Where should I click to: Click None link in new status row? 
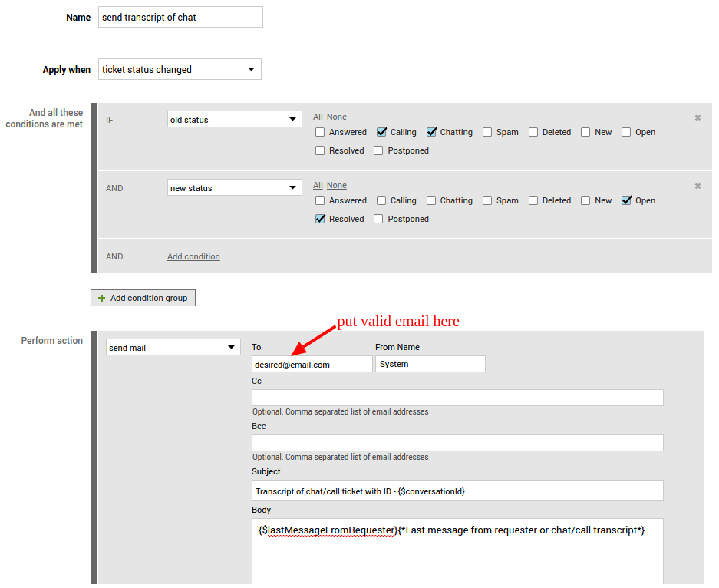tap(336, 186)
